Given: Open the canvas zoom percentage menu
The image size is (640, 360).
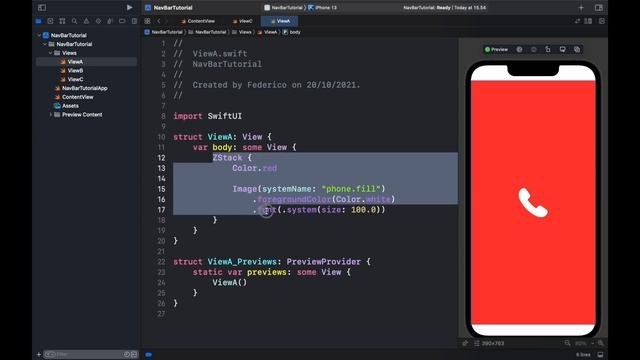Looking at the screenshot, I should click(583, 343).
